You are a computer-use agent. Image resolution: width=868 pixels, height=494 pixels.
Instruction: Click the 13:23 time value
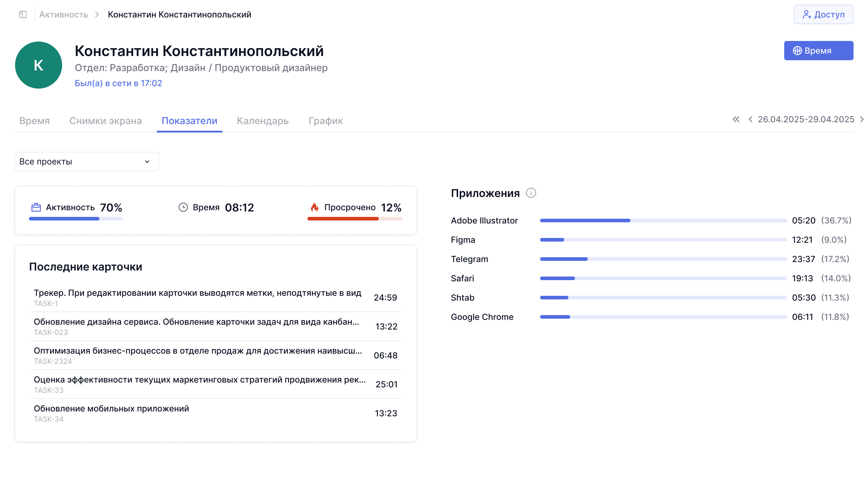(x=386, y=413)
